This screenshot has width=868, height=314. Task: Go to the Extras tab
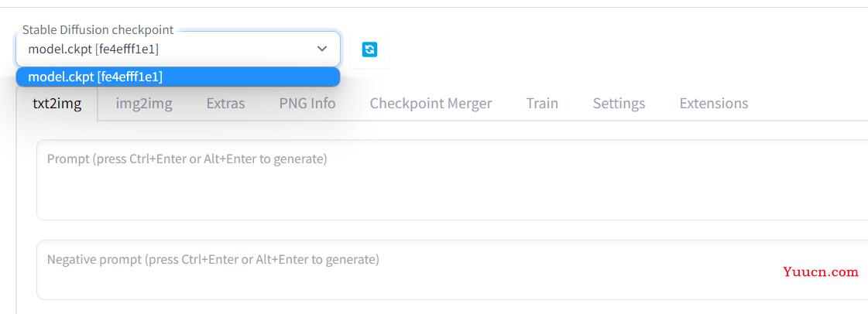pos(226,104)
